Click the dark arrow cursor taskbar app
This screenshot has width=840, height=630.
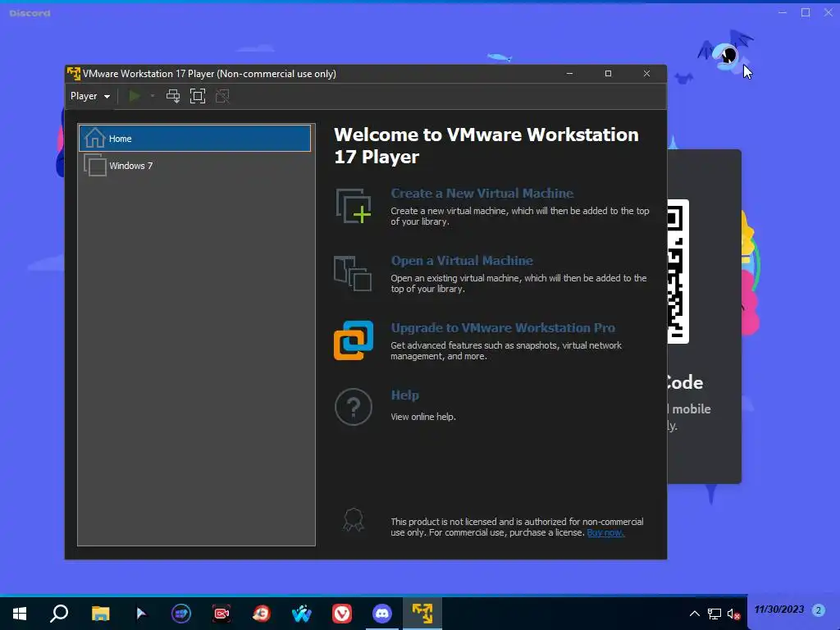pos(141,614)
